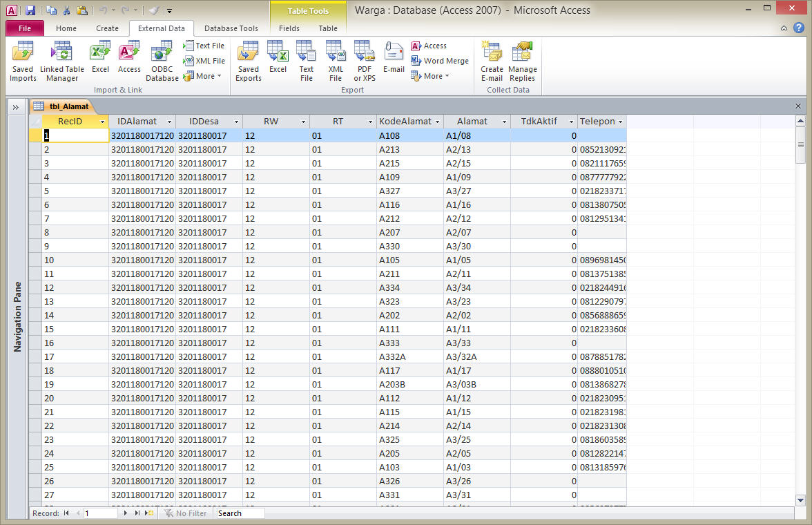
Task: Minimize the ribbon with caret icon
Action: coord(784,28)
